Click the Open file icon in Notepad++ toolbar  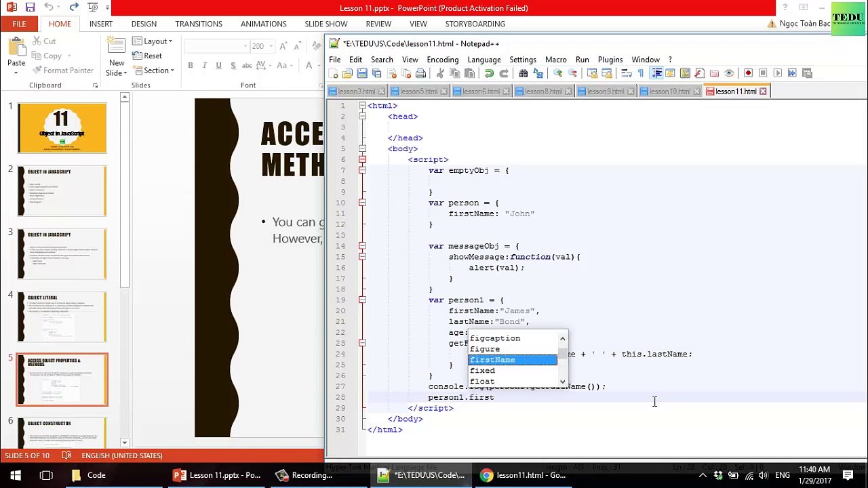347,73
